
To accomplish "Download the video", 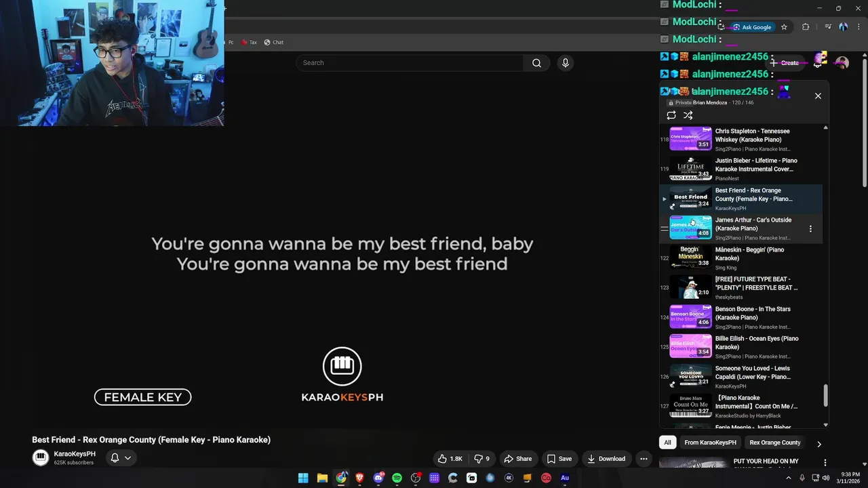I will tap(606, 459).
